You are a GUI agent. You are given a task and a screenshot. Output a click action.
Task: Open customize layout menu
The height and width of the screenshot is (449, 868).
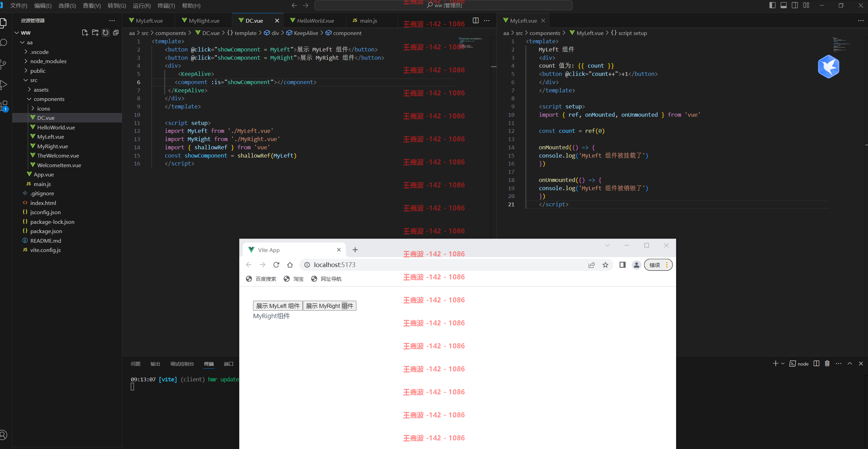pos(806,5)
